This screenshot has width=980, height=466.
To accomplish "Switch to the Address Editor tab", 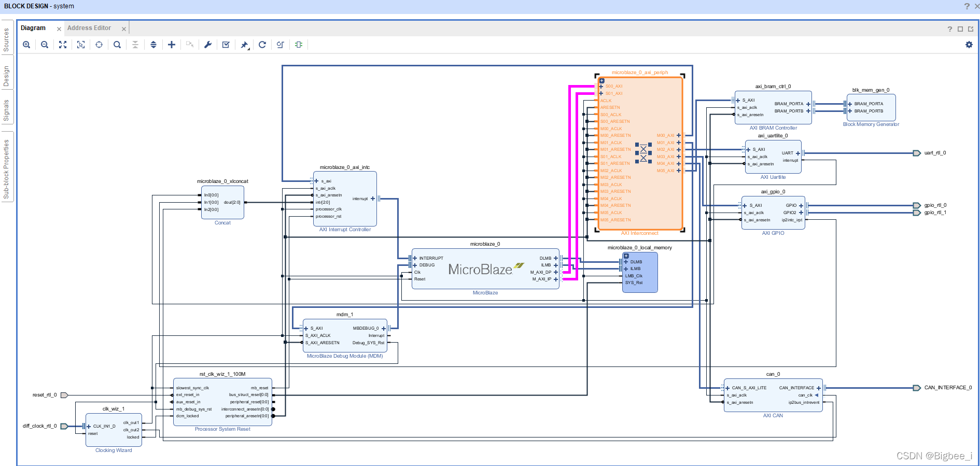I will click(x=89, y=28).
